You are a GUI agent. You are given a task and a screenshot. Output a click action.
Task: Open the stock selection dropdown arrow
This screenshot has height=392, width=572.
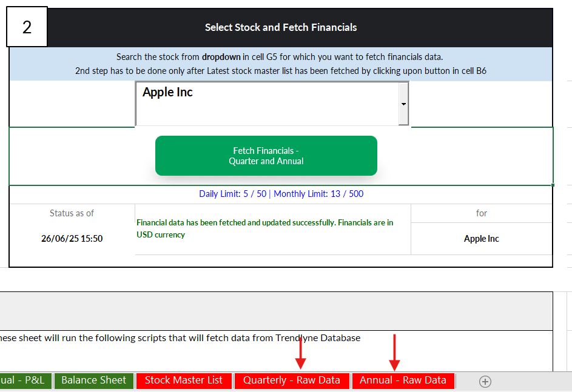click(403, 104)
